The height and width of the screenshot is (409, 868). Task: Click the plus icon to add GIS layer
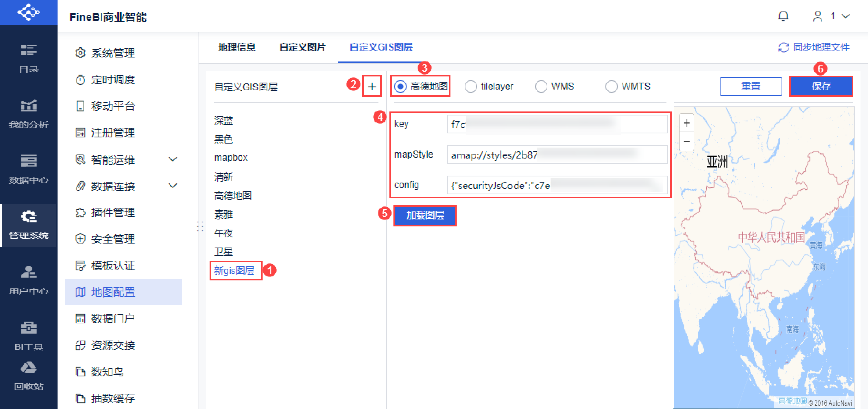(x=372, y=87)
